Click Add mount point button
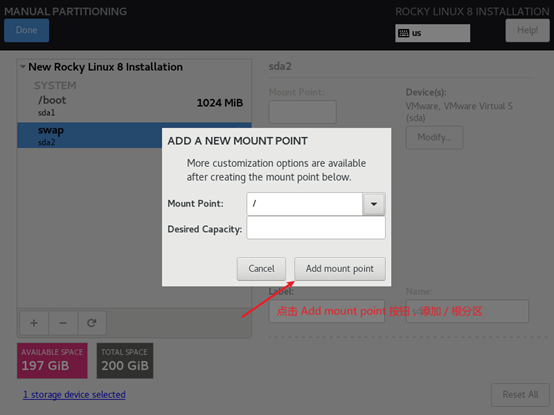This screenshot has height=415, width=554. pos(340,269)
